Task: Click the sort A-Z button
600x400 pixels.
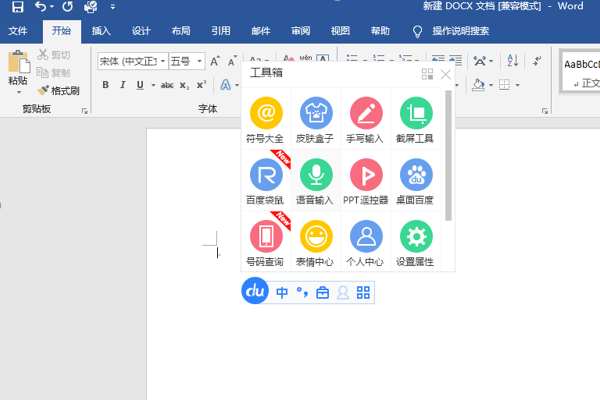Action: [x=513, y=60]
